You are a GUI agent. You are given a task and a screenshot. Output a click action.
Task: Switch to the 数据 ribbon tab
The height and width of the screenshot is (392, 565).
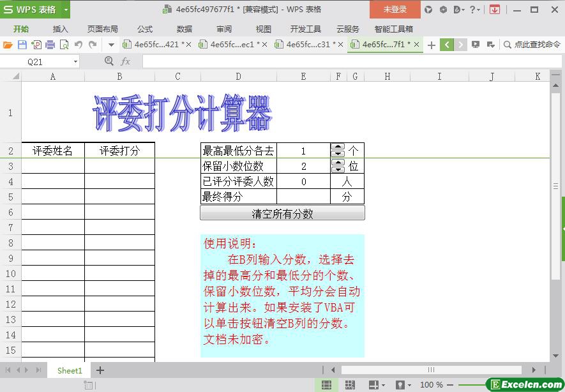[x=185, y=29]
